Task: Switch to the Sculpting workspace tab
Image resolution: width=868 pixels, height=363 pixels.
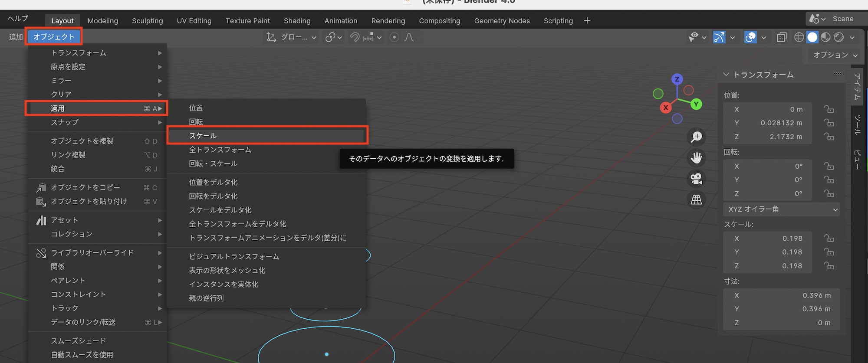Action: click(147, 21)
